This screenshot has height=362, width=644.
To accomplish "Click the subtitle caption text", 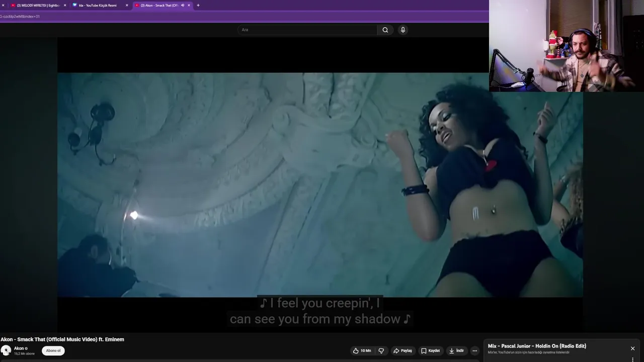I will click(320, 311).
